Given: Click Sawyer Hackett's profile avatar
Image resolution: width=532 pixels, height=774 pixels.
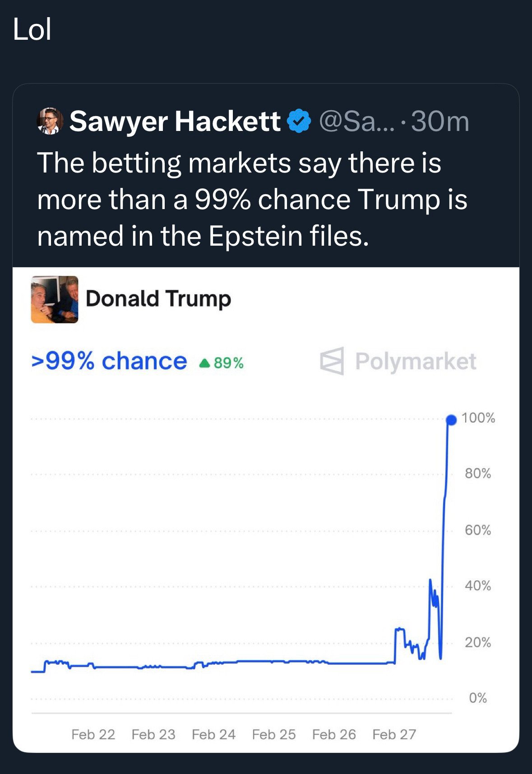Looking at the screenshot, I should click(x=50, y=121).
